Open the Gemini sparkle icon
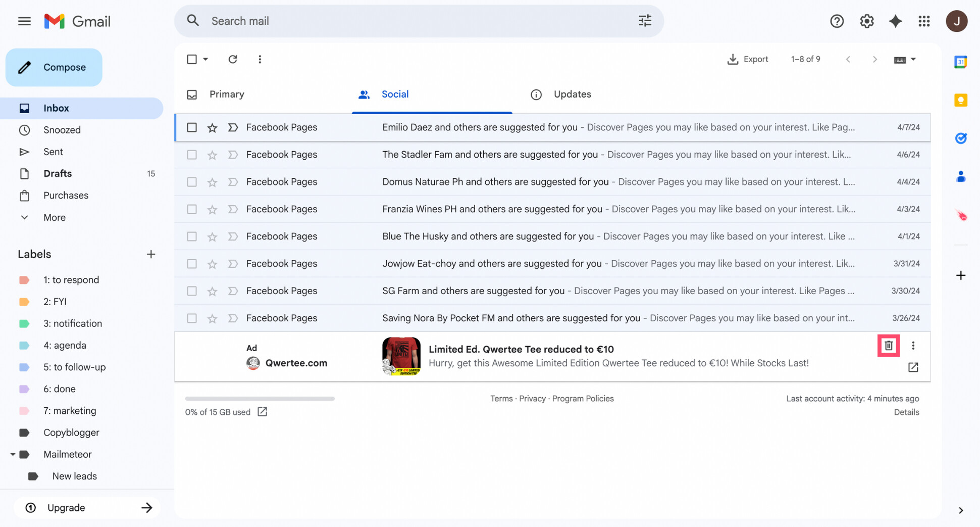 click(896, 21)
